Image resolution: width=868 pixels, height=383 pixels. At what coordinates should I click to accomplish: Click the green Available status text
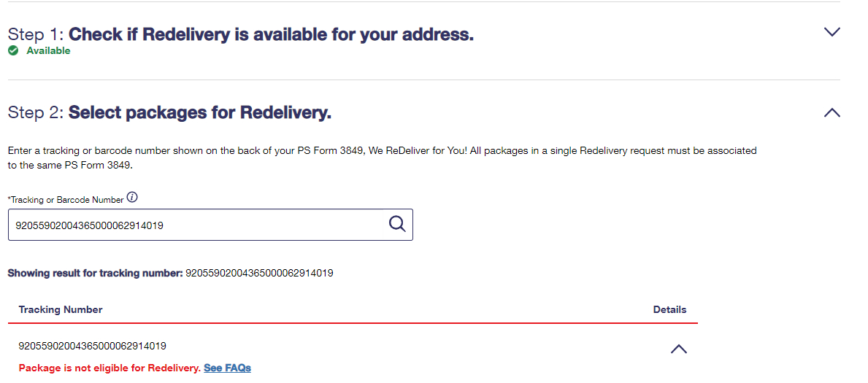click(48, 51)
